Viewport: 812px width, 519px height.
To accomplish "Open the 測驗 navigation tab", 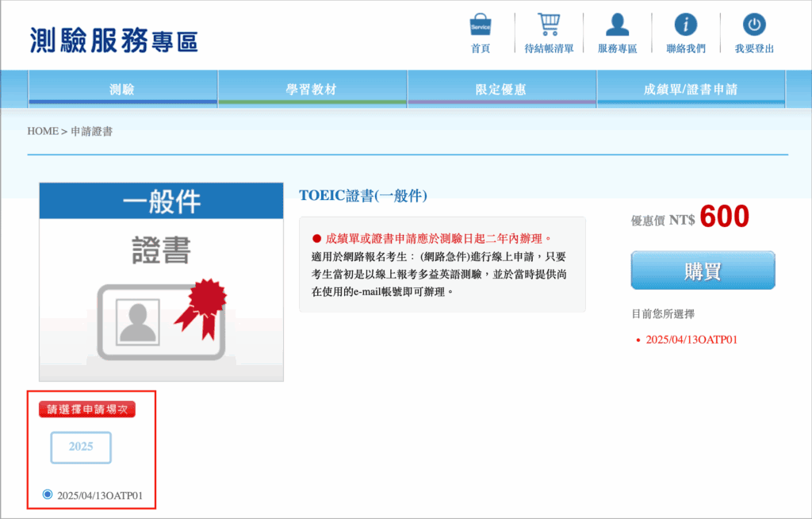I will (x=122, y=90).
